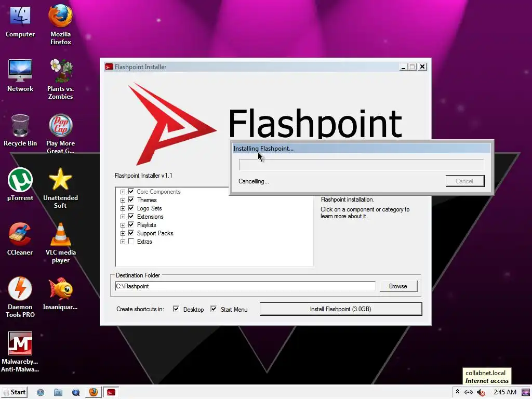Select the Recycle Bin icon

20,130
